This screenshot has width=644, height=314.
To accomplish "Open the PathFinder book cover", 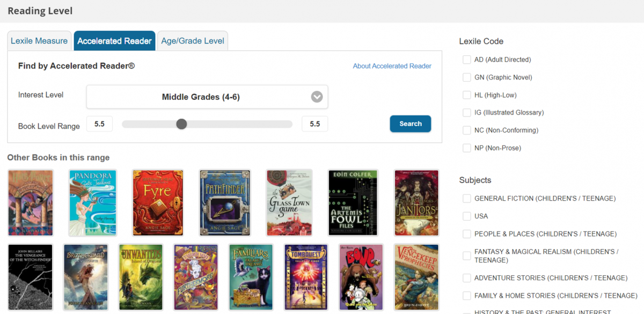I will tap(224, 203).
